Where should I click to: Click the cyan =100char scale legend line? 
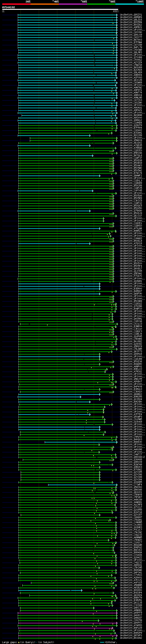pos(102,642)
